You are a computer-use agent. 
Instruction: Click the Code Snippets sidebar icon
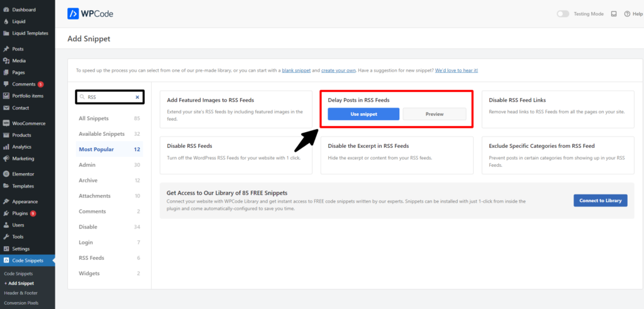6,261
